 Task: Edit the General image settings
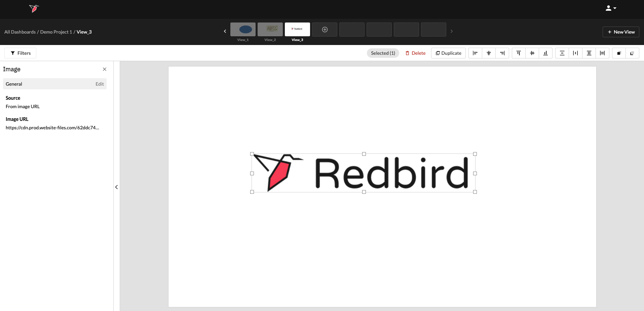[100, 84]
